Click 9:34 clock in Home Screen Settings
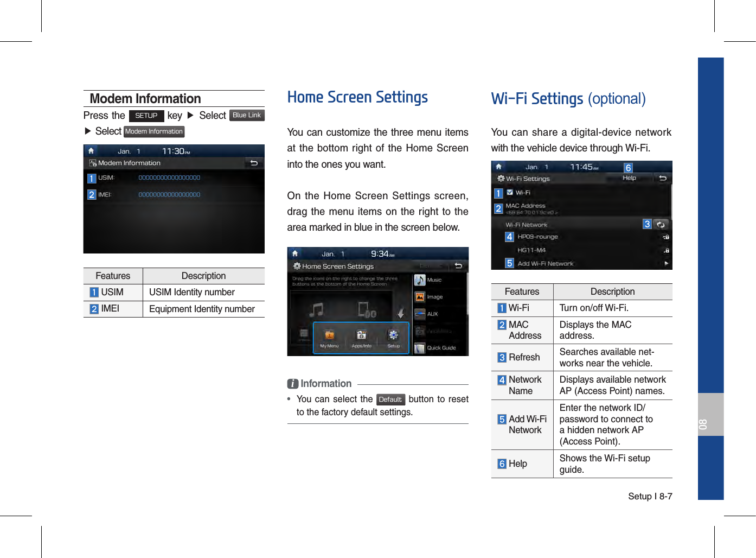Viewport: 756px width, 558px height. [x=383, y=253]
